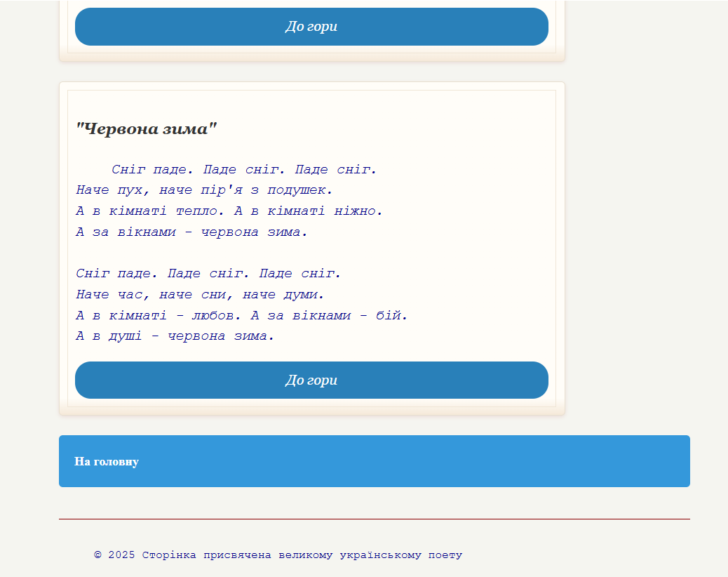728x577 pixels.
Task: Click the second stanza's opening "Сніг паде" line
Action: click(x=208, y=274)
